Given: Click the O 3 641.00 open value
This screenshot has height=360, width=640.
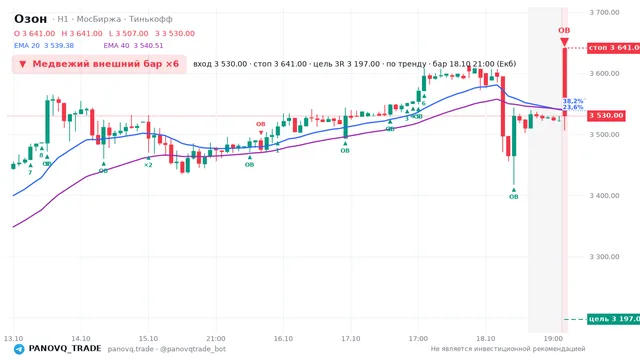Looking at the screenshot, I should (x=34, y=33).
